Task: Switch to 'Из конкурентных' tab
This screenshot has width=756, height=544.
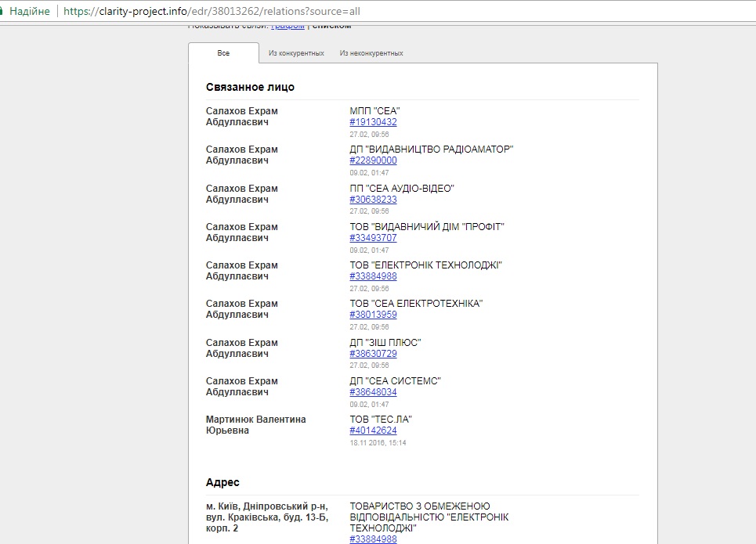Action: point(296,53)
